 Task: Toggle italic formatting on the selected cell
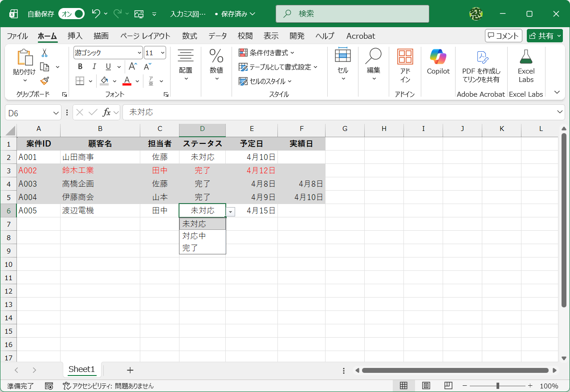click(x=94, y=66)
